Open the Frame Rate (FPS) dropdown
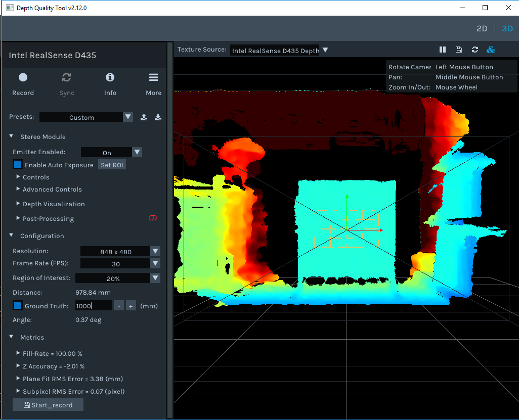519x420 pixels. pos(120,264)
